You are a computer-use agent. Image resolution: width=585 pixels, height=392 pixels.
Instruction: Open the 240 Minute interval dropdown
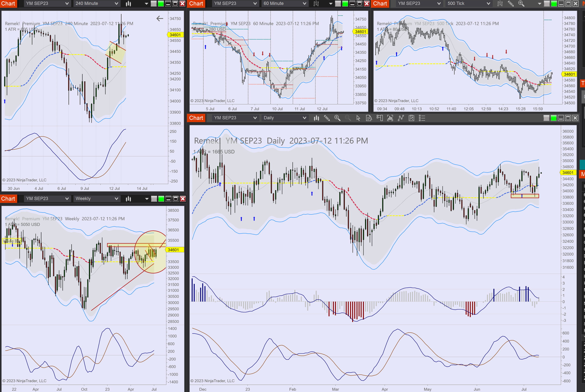click(97, 4)
